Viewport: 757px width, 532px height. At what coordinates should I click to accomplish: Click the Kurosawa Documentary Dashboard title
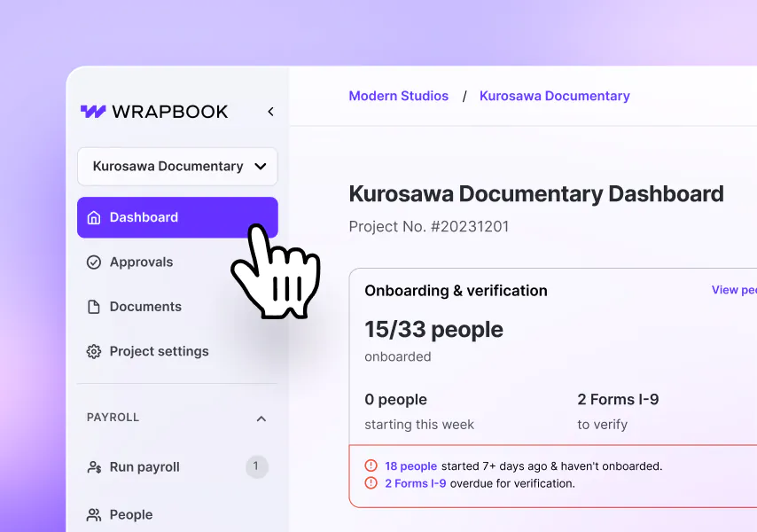coord(536,194)
